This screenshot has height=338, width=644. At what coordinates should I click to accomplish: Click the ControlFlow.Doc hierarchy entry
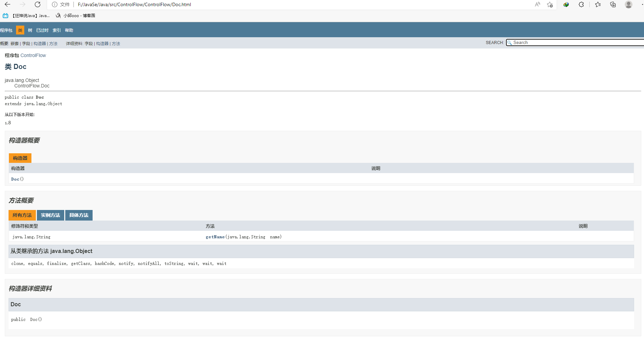(x=32, y=86)
